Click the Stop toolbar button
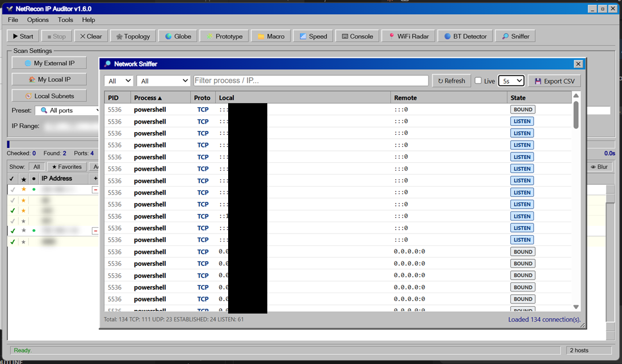The image size is (622, 364). pyautogui.click(x=56, y=36)
